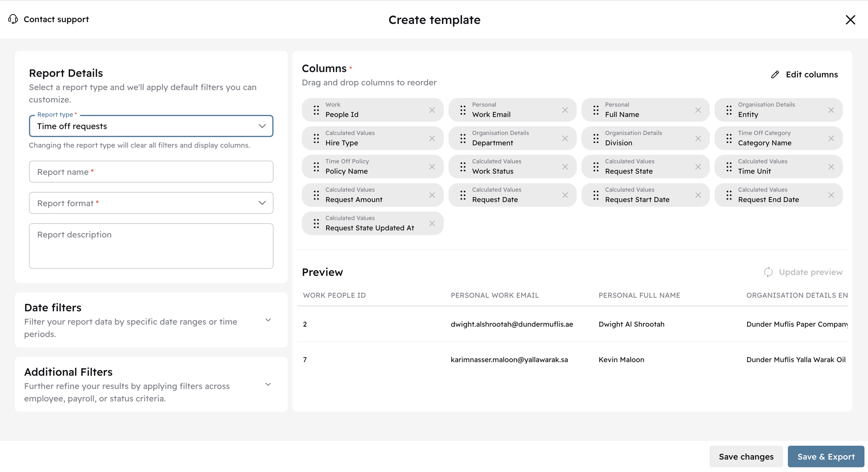868x472 pixels.
Task: Click the Update preview refresh icon
Action: pos(768,272)
